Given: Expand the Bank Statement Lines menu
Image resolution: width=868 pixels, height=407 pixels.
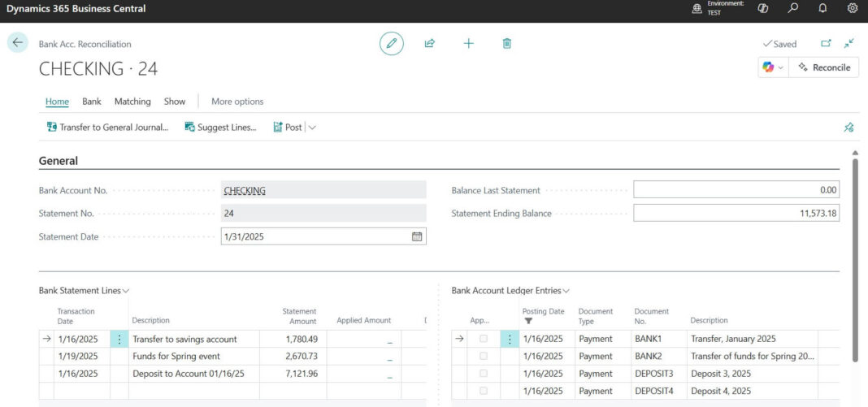Looking at the screenshot, I should [126, 290].
